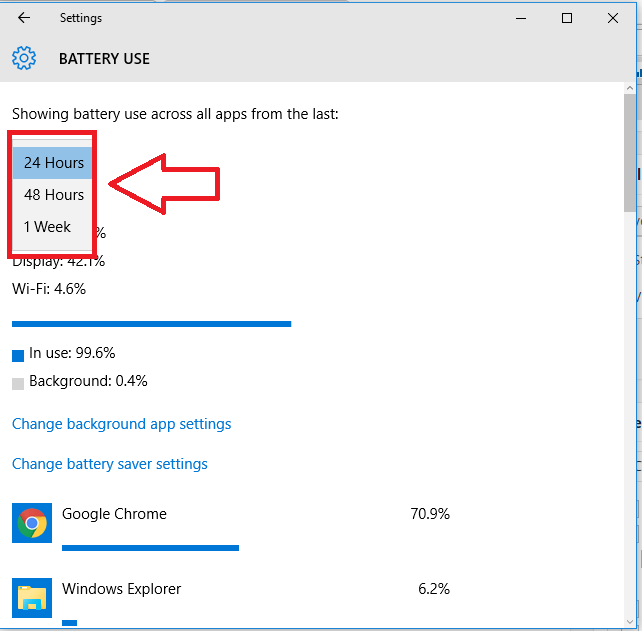
Task: Click the scrollbar down arrow
Action: [x=630, y=622]
